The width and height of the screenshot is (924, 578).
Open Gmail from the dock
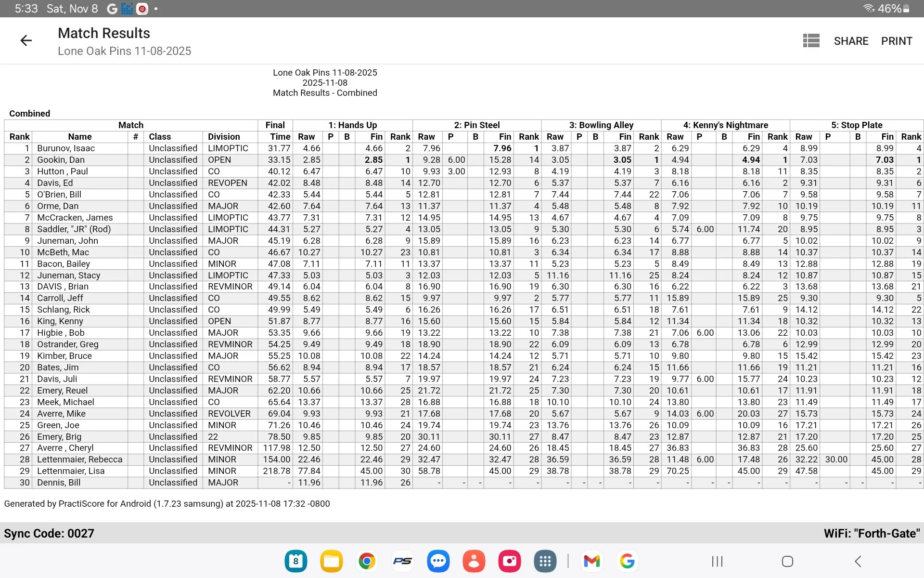click(x=592, y=561)
